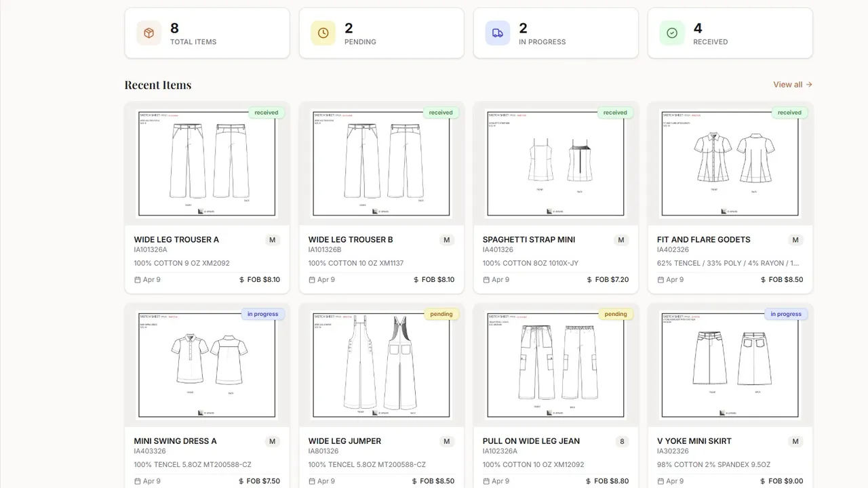
Task: Click received badge on Fit and Flare Godets
Action: (x=789, y=113)
